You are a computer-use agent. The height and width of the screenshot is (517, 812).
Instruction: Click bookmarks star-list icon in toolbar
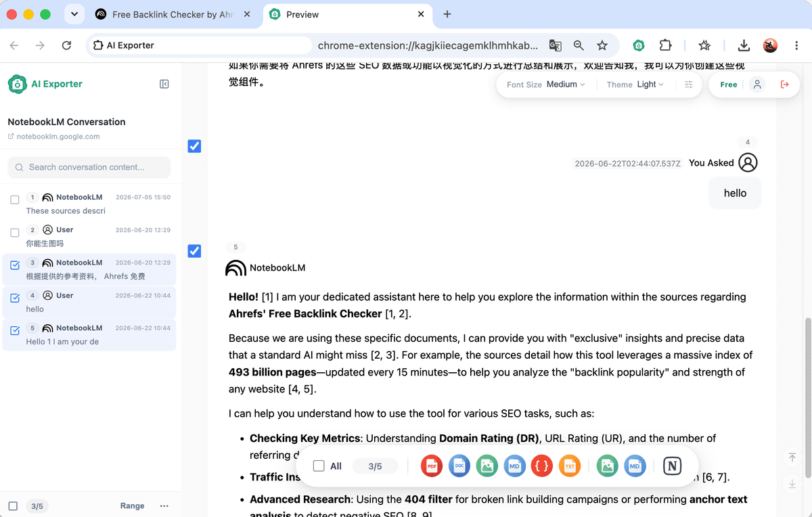click(x=704, y=45)
